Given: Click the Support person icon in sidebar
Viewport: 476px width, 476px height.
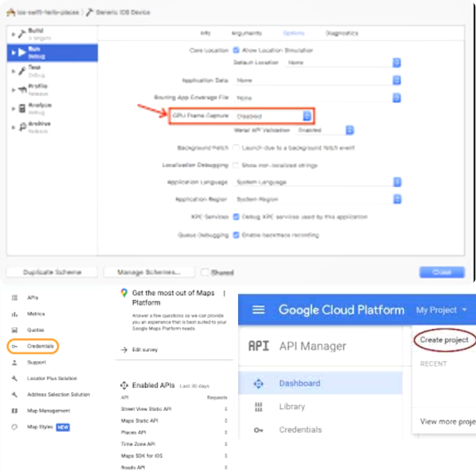Looking at the screenshot, I should point(15,363).
